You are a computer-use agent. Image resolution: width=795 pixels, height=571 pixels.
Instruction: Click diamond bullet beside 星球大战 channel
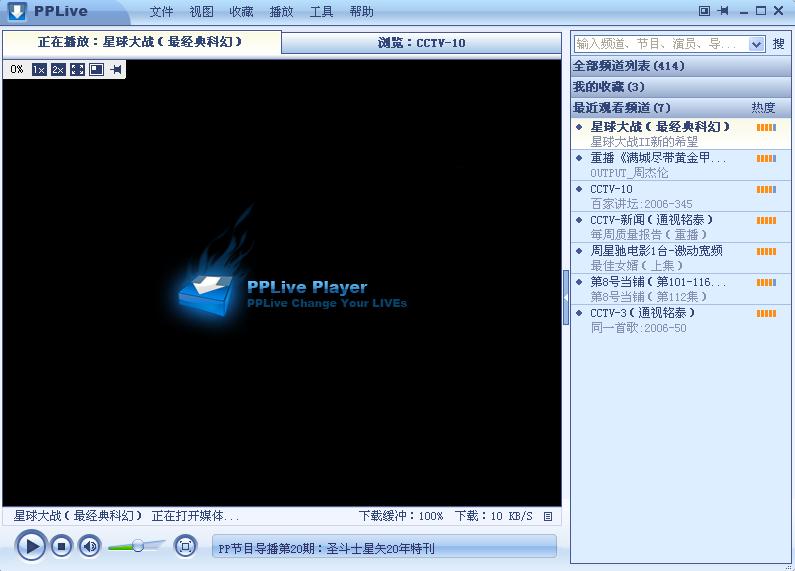pos(579,127)
